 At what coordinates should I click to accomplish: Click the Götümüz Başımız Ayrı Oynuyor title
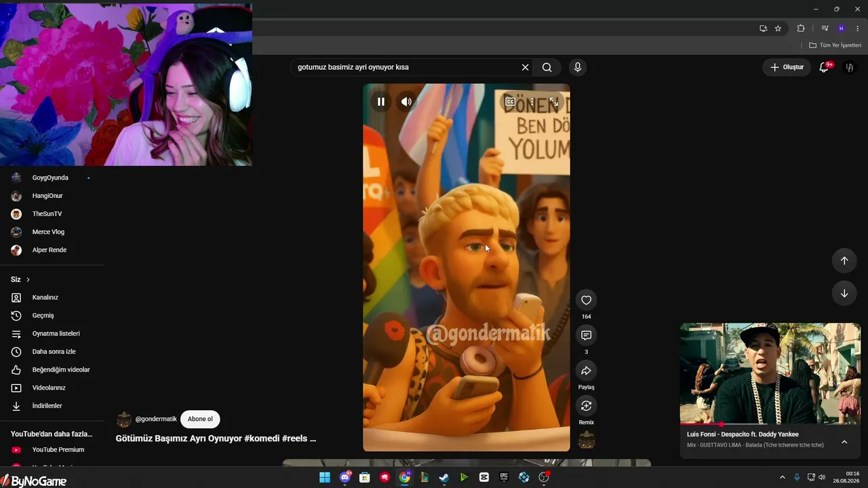coord(216,439)
